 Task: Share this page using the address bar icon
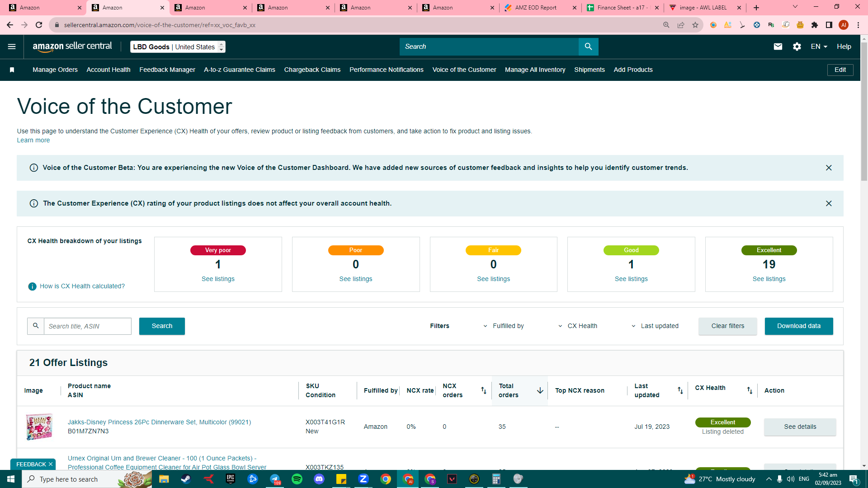681,25
